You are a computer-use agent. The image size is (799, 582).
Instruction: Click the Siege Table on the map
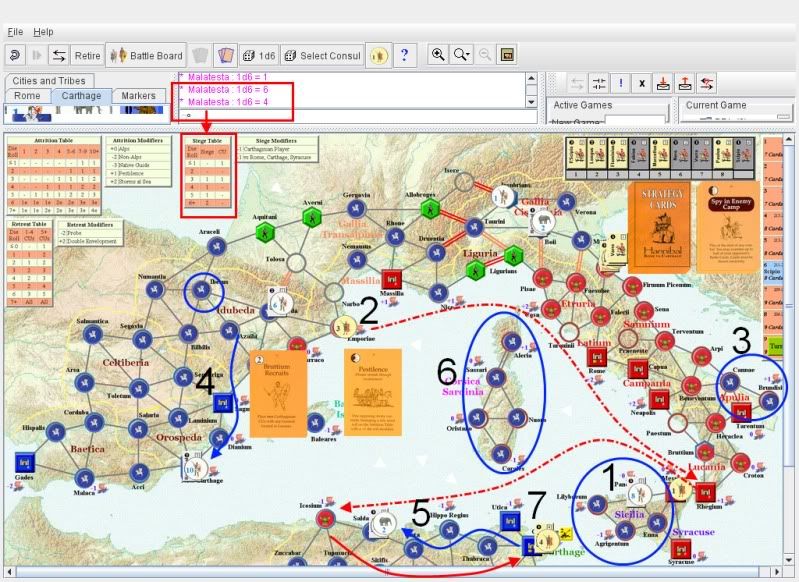pyautogui.click(x=208, y=172)
